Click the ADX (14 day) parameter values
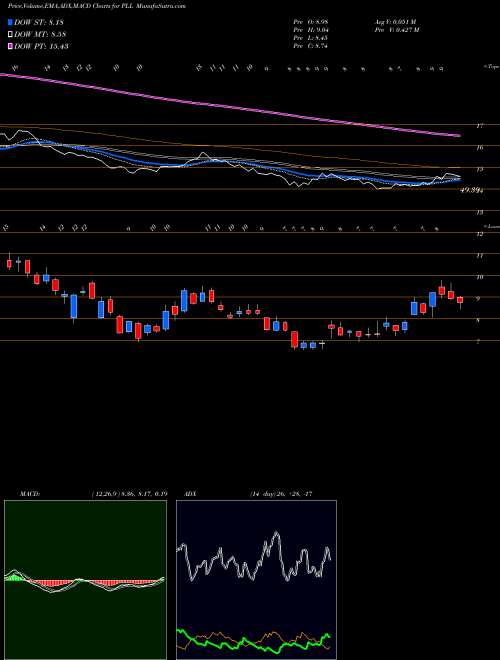 point(280,494)
